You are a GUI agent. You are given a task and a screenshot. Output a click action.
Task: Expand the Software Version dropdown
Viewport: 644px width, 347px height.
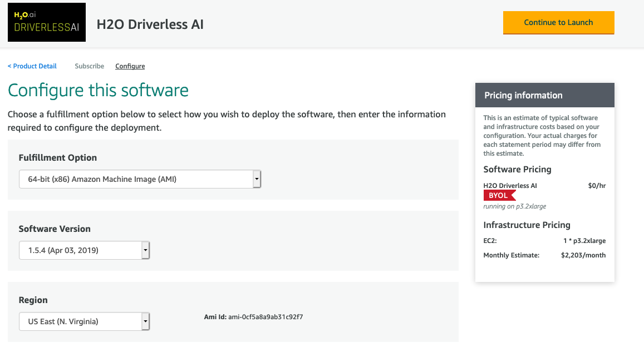click(x=145, y=250)
